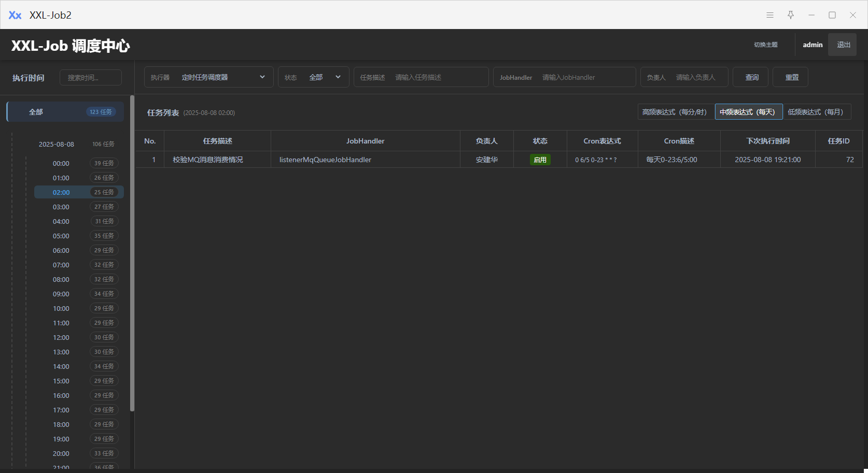Focus the 搜索时间 search field

coord(91,78)
